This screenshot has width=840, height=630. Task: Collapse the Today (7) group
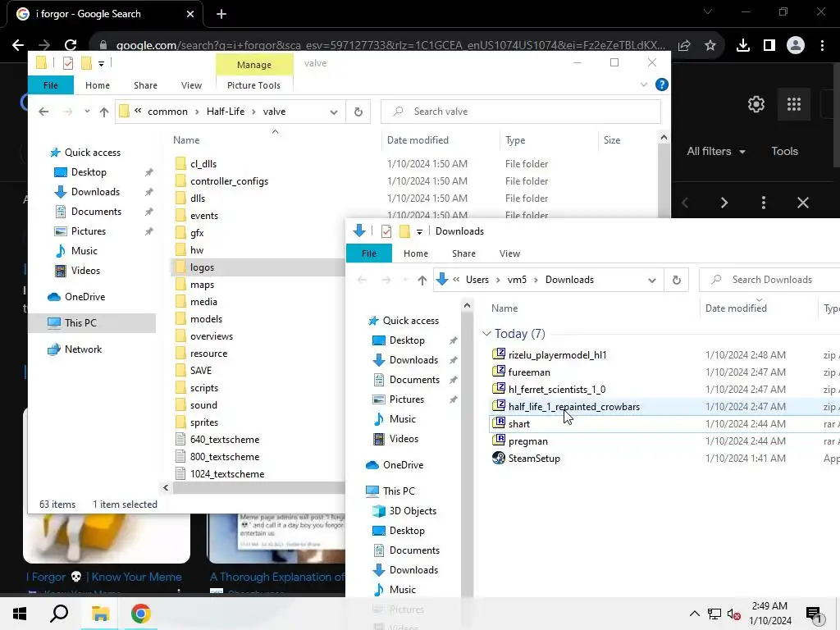pos(486,334)
